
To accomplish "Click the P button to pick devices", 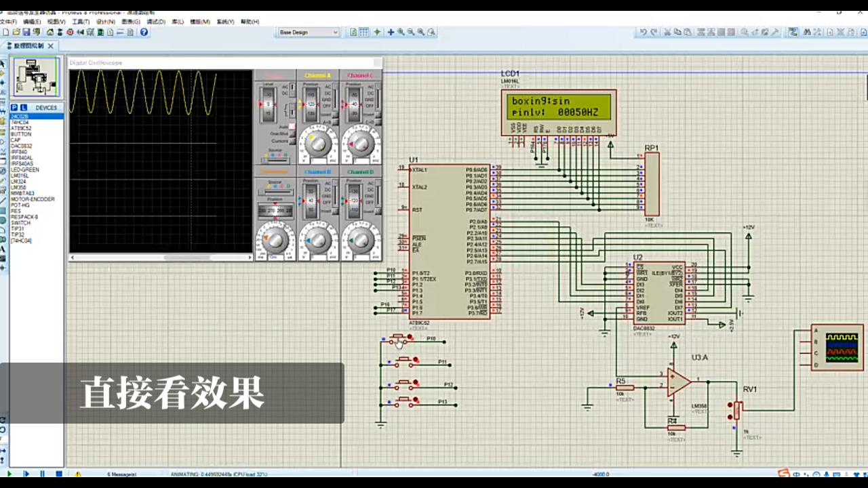I will tap(14, 107).
